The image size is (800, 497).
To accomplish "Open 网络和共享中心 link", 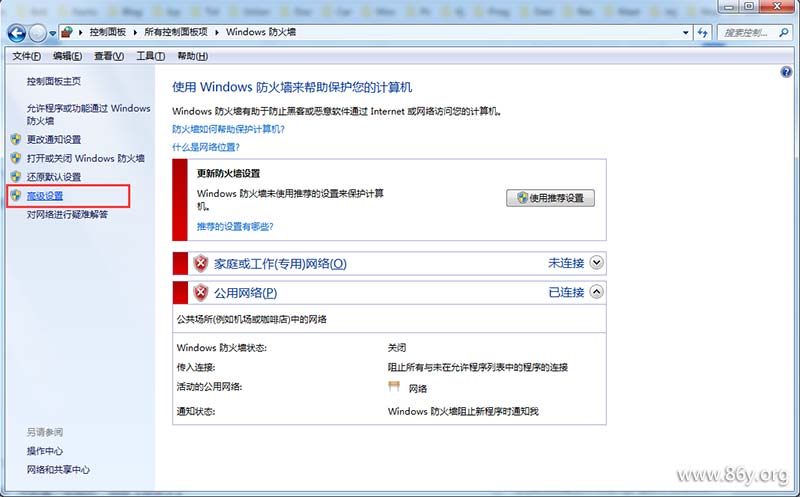I will pos(58,470).
